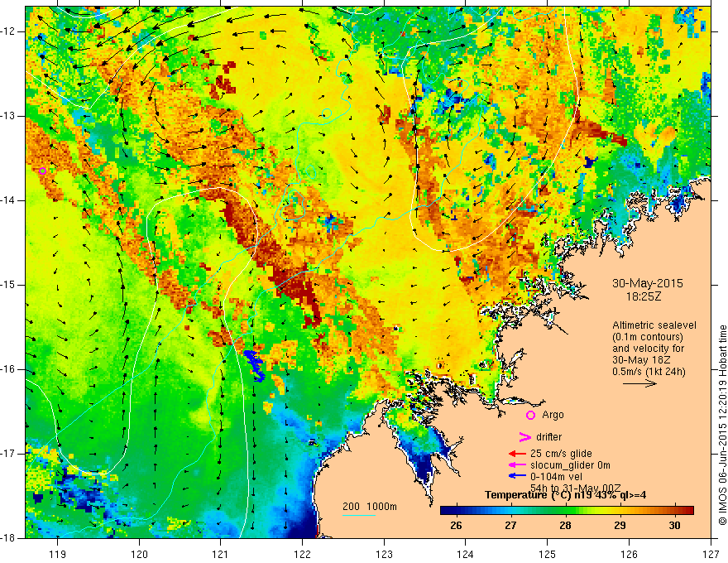Click the 0-104m vel legend label

tap(556, 477)
